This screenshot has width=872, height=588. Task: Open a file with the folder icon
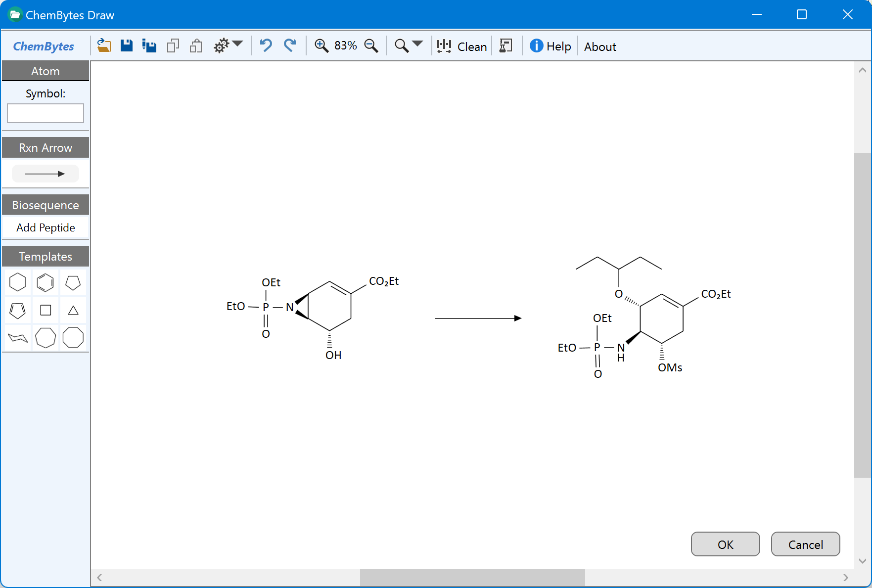point(104,46)
